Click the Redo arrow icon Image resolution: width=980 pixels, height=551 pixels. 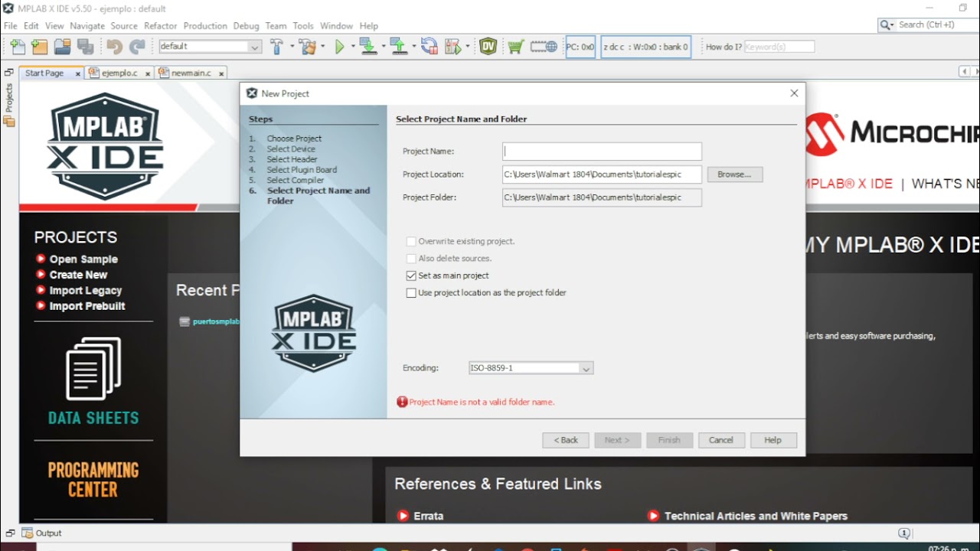pos(137,47)
